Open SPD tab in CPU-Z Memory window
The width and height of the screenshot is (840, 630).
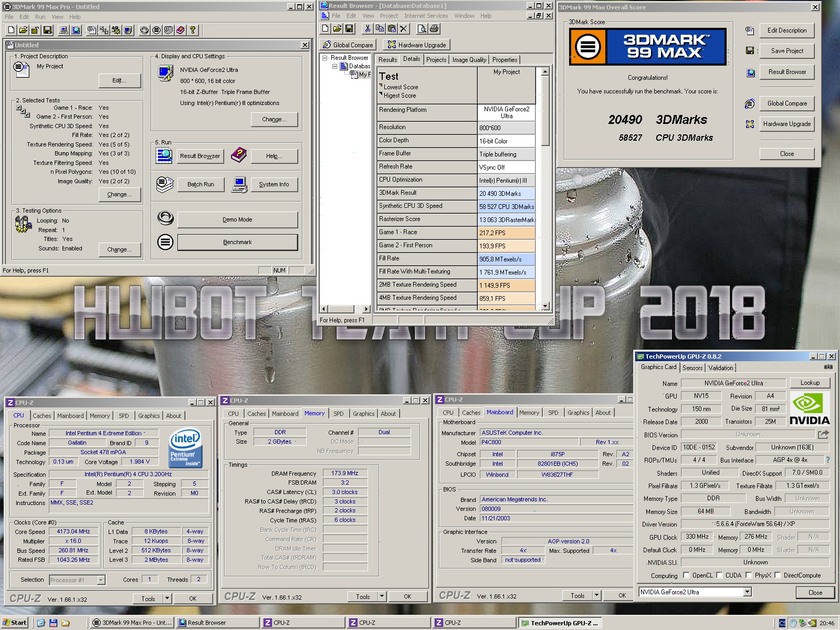[339, 414]
